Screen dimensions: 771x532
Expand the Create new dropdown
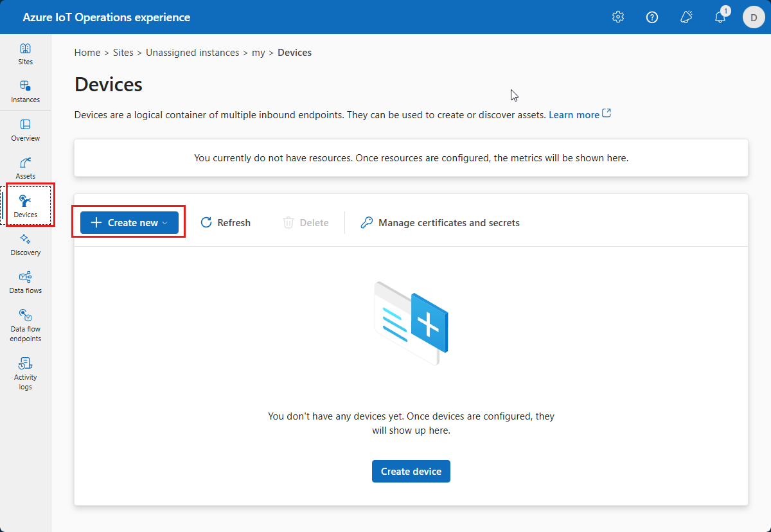[129, 222]
